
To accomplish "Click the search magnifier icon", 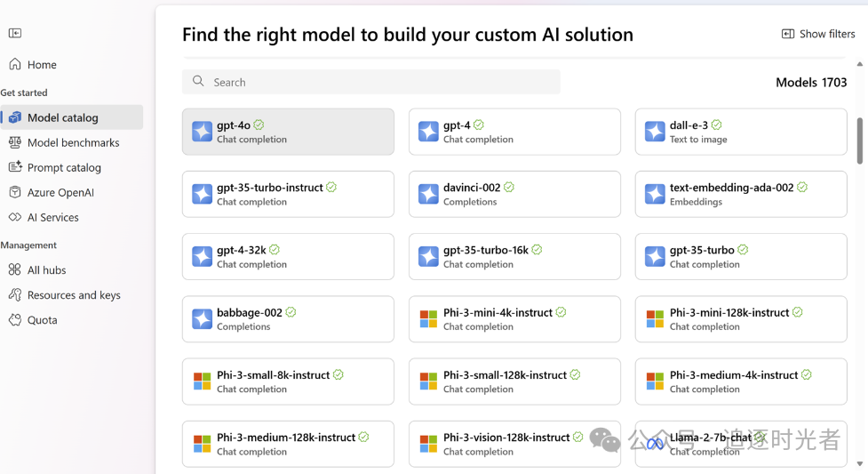I will (198, 82).
